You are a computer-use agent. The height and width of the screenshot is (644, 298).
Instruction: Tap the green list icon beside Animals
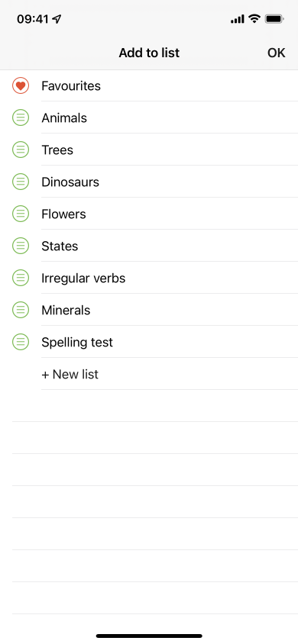coord(21,118)
